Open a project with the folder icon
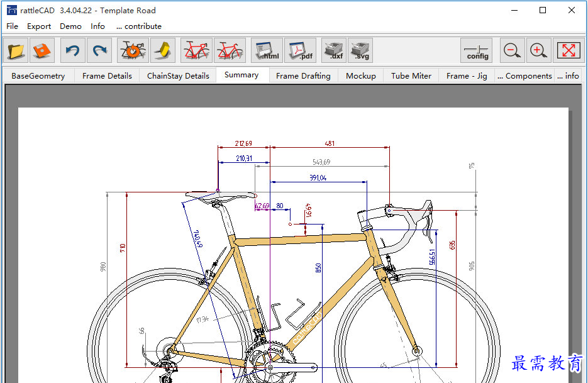 coord(16,50)
